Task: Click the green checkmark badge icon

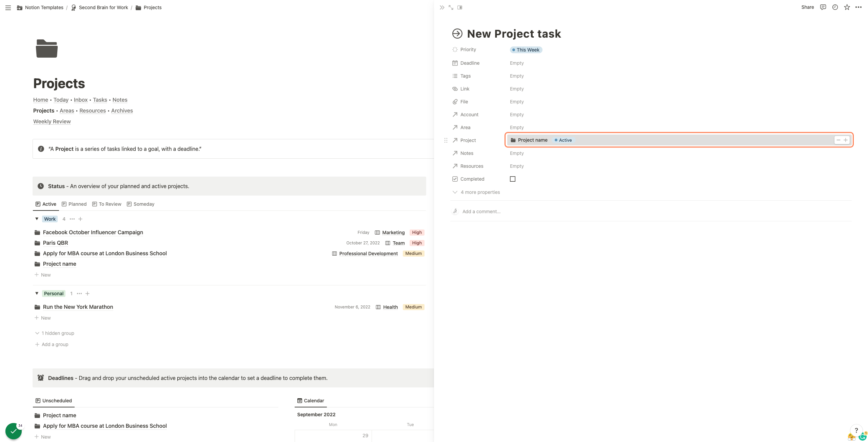Action: (14, 431)
